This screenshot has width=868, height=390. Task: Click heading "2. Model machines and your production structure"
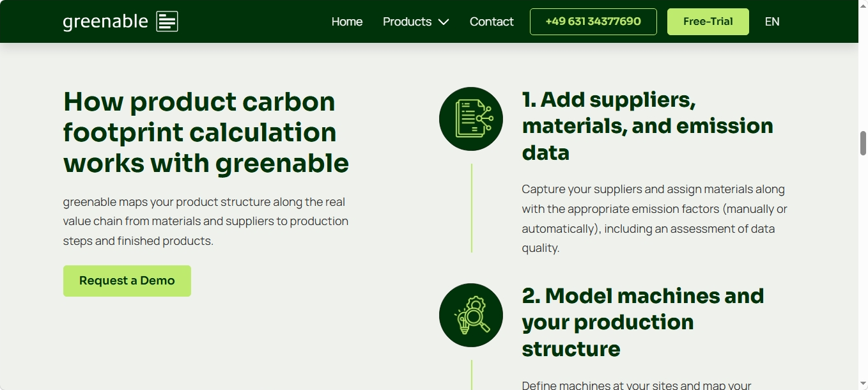point(643,322)
